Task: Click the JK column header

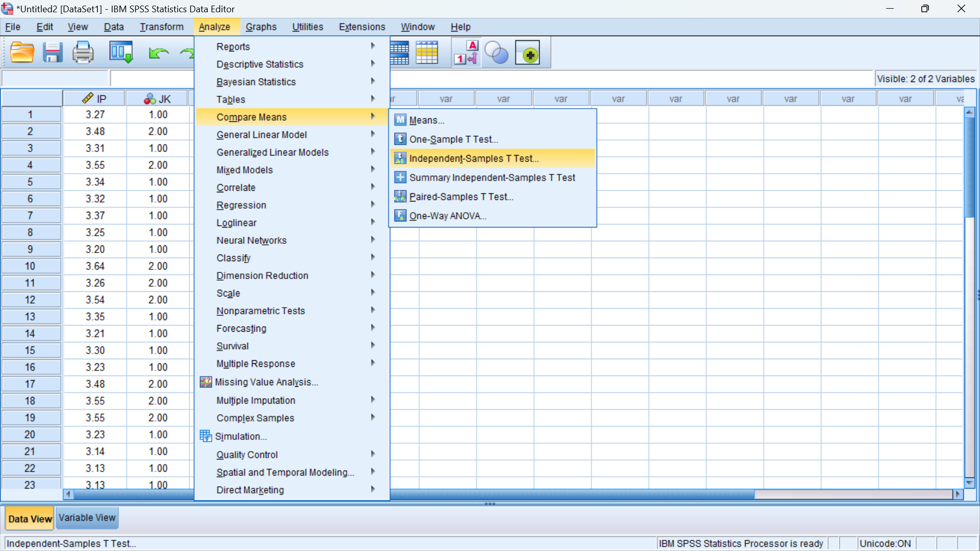Action: tap(158, 98)
